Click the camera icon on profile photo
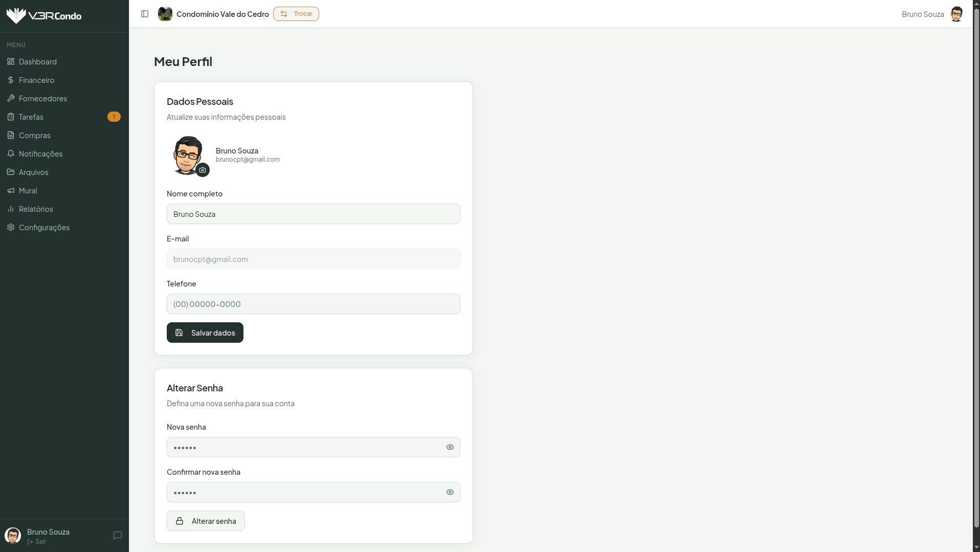This screenshot has height=552, width=980. coord(203,170)
